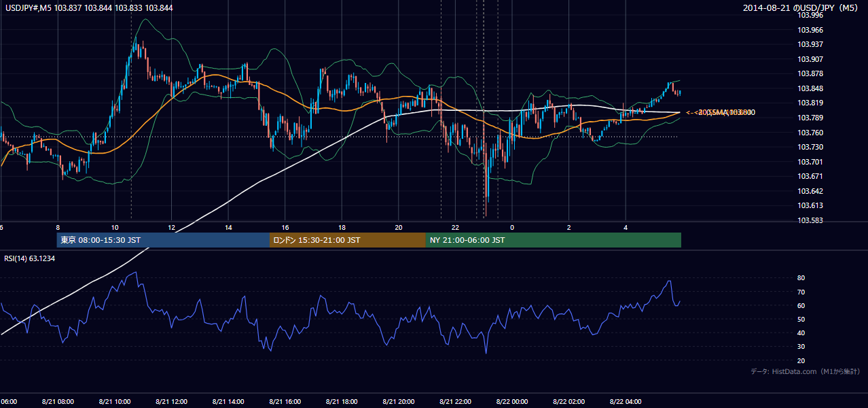The image size is (868, 408).
Task: Click the NY 21:00-06:00 JST session bar
Action: click(x=554, y=240)
